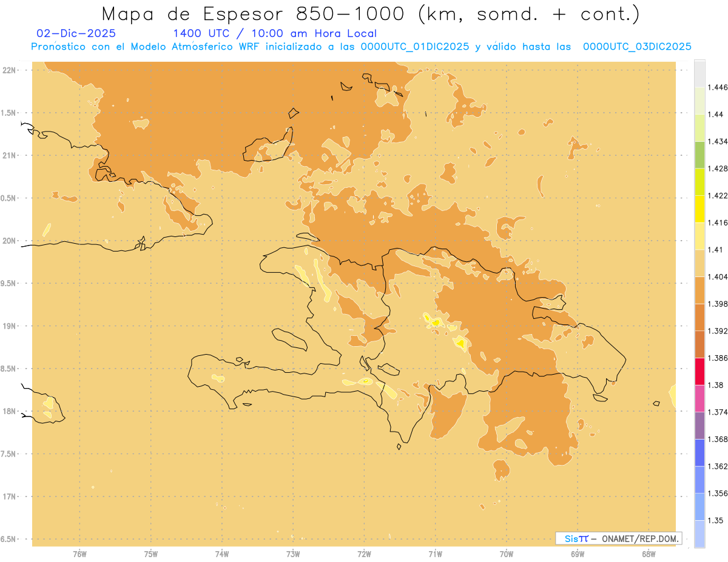This screenshot has width=728, height=562.
Task: Click the 73W longitude label
Action: (x=293, y=554)
